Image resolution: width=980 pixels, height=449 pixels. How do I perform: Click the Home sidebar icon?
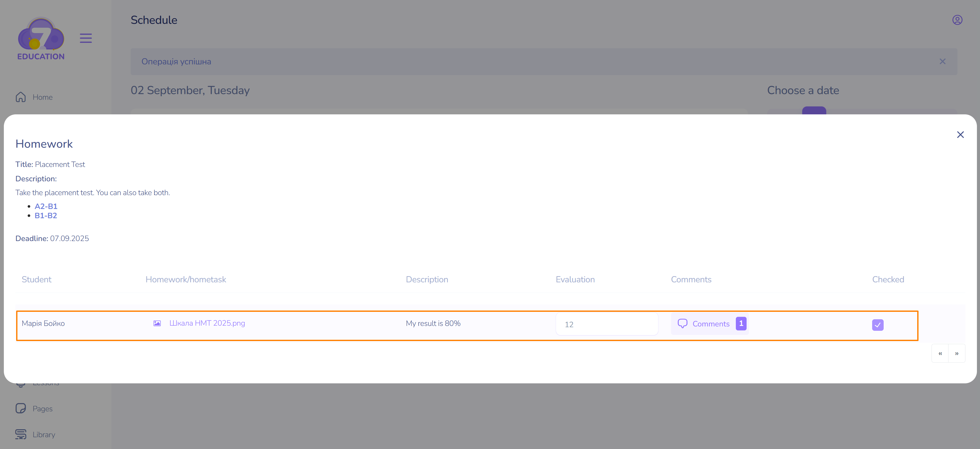tap(20, 97)
